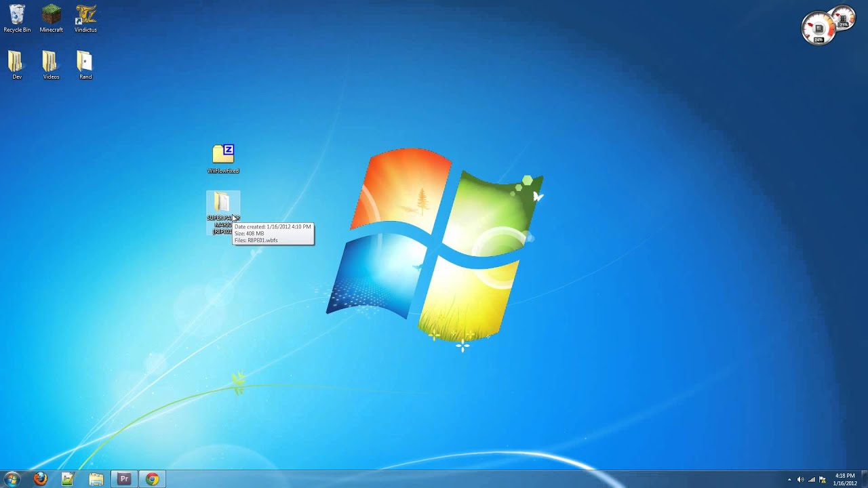Select the SUPER PAPER MARIO folder icon

click(222, 212)
